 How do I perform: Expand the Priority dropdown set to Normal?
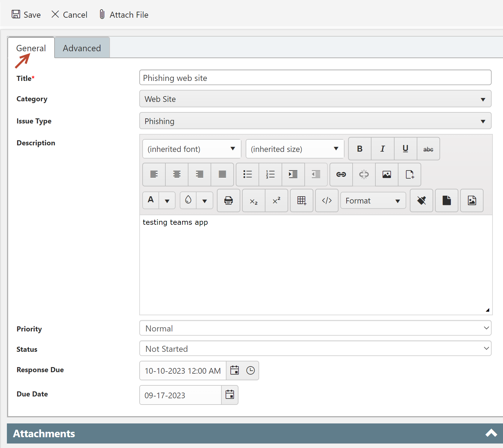pos(315,328)
